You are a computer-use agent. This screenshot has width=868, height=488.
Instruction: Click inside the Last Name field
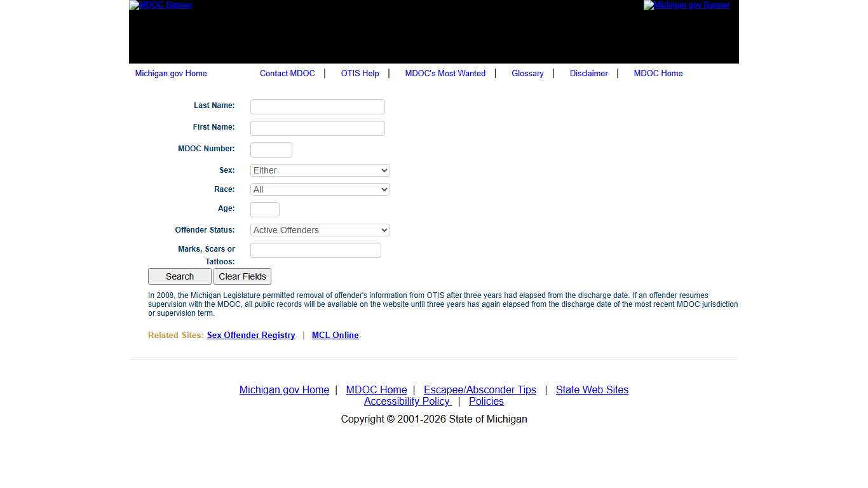click(317, 106)
